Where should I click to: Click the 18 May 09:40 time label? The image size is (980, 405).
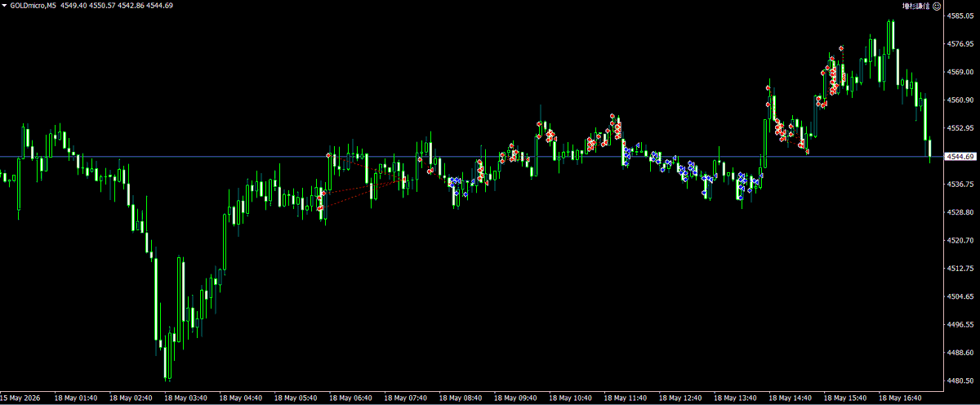click(515, 398)
